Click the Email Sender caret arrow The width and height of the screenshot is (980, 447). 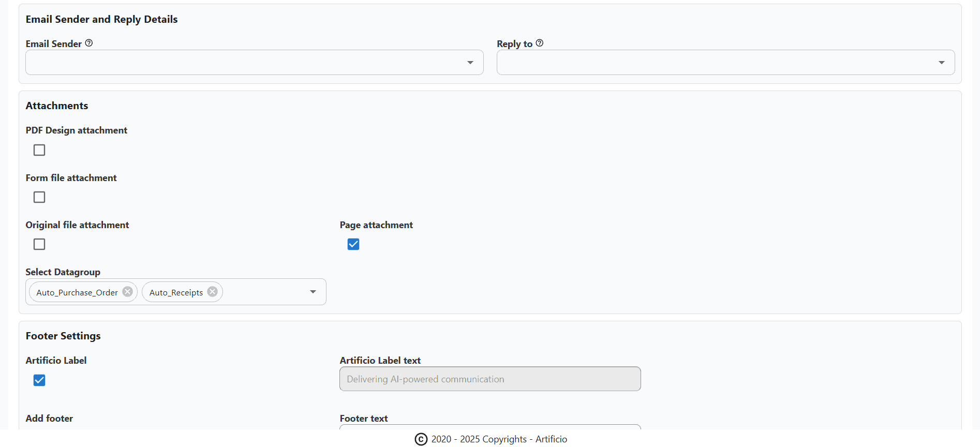(x=470, y=63)
